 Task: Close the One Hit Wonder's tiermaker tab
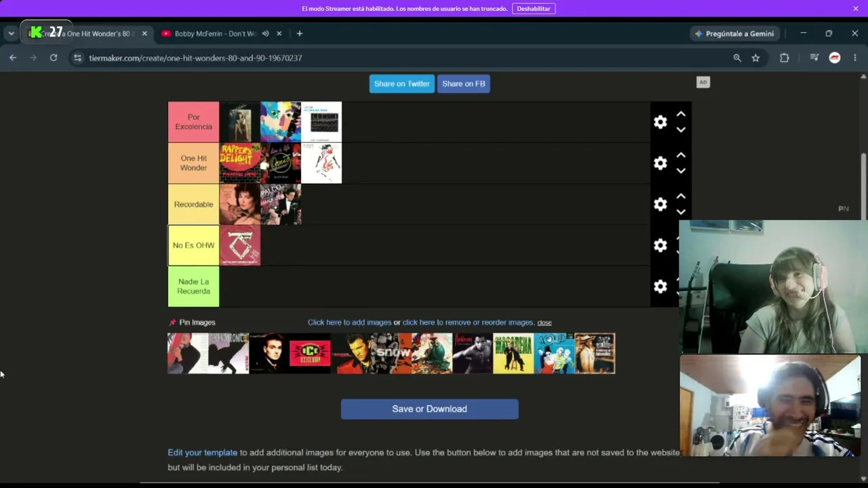[x=144, y=33]
